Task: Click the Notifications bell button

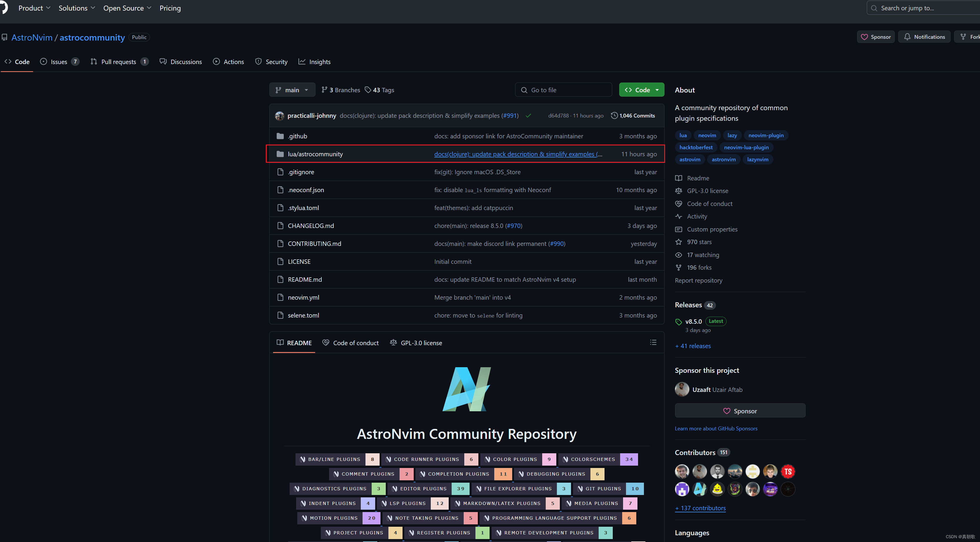Action: click(x=924, y=37)
